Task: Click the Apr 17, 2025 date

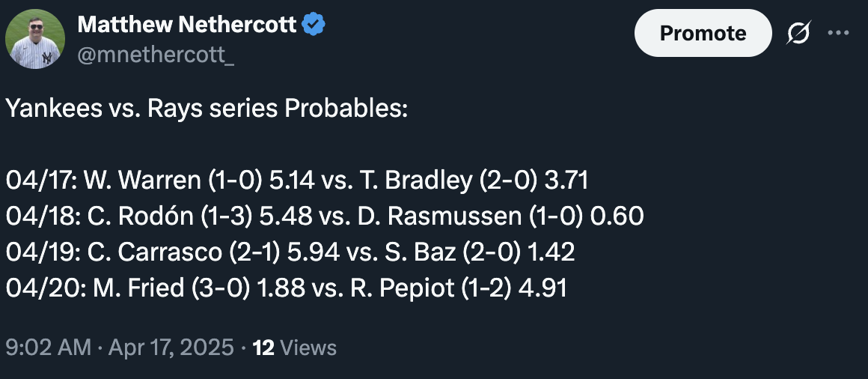Action: click(171, 348)
